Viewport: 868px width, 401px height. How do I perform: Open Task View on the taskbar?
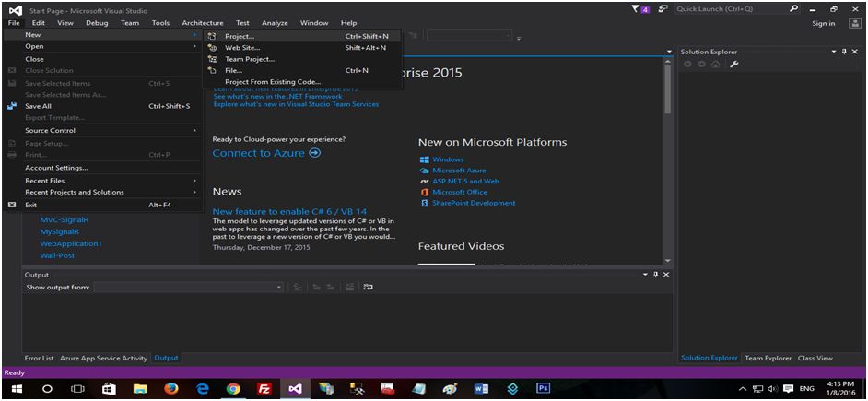tap(78, 389)
